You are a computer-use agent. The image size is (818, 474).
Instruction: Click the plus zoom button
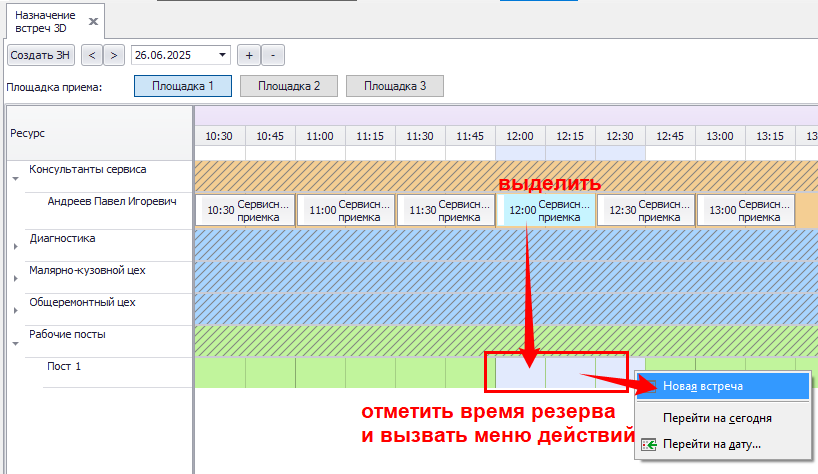click(249, 55)
